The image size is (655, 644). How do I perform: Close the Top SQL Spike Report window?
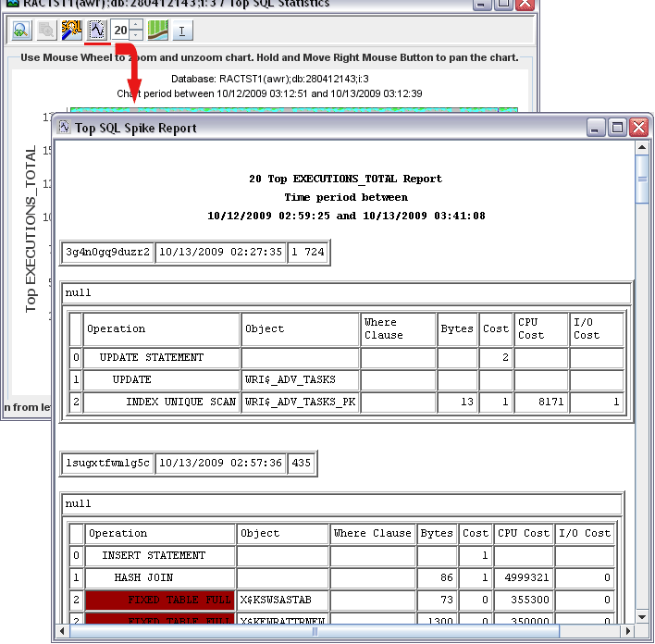[x=638, y=128]
